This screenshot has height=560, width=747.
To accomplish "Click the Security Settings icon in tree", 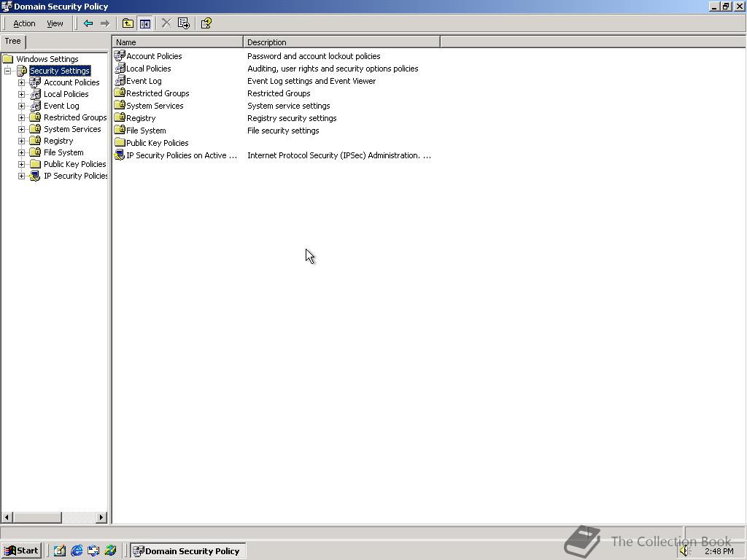I will [22, 71].
